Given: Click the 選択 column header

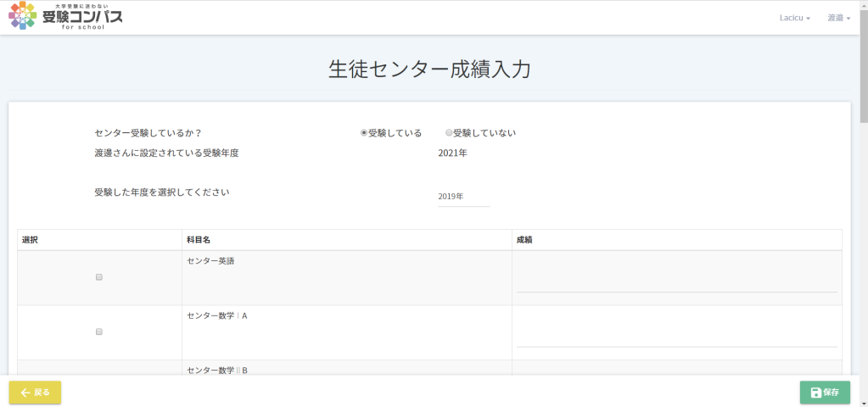Looking at the screenshot, I should coord(30,240).
